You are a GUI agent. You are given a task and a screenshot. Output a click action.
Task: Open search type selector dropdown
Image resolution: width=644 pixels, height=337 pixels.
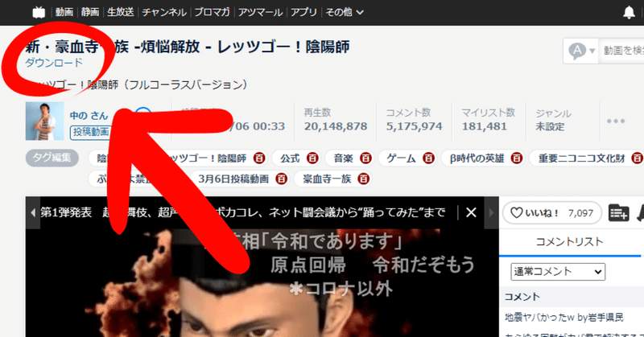tap(581, 51)
